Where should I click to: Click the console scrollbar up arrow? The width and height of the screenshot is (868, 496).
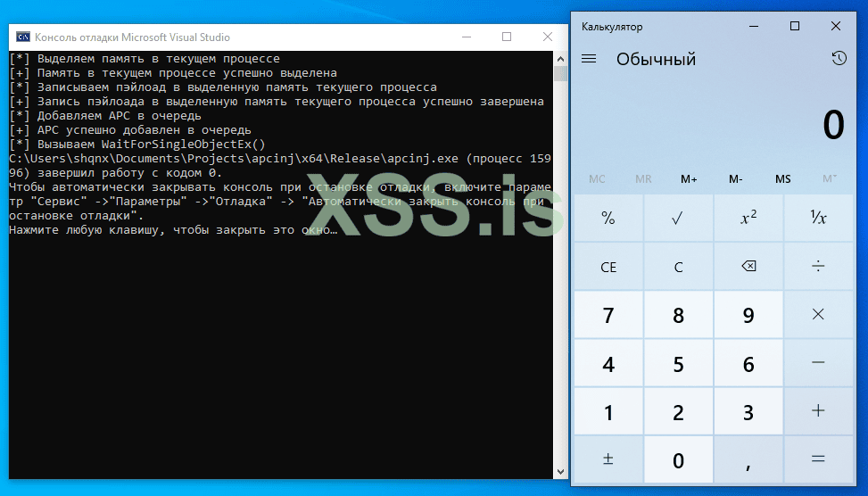[x=560, y=58]
